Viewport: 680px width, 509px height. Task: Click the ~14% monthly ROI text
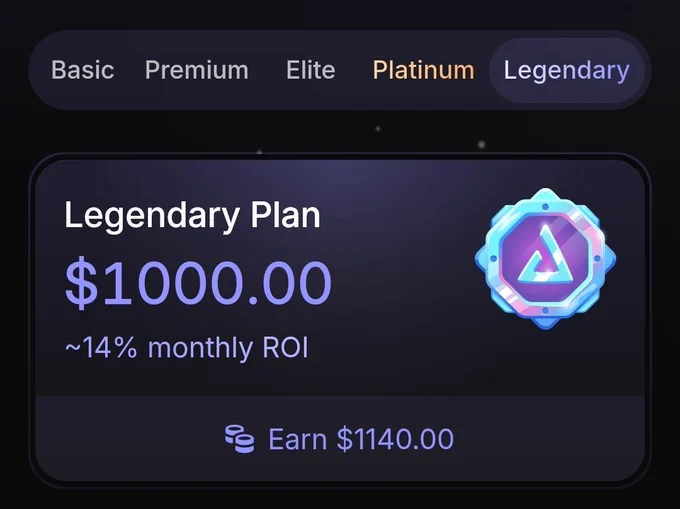tap(186, 348)
